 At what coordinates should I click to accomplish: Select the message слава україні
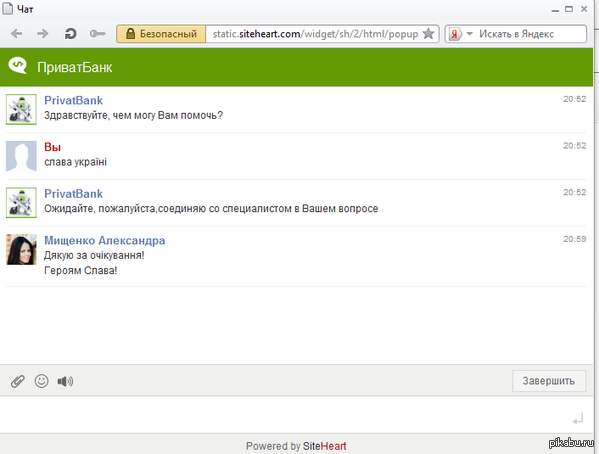(x=75, y=162)
